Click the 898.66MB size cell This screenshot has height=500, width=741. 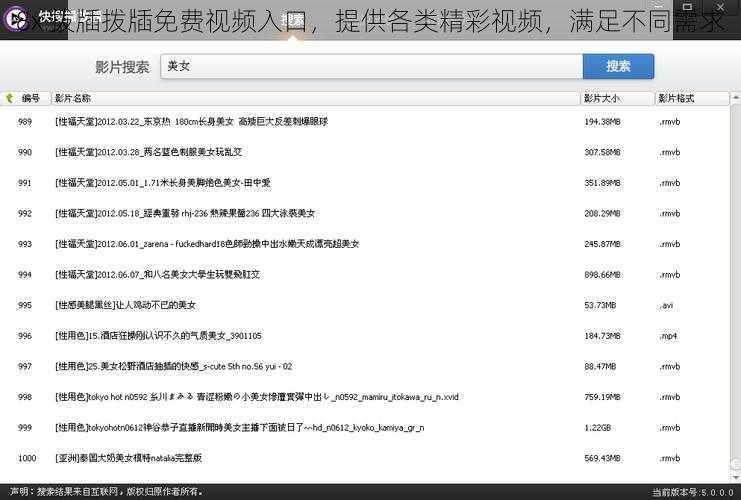point(602,275)
